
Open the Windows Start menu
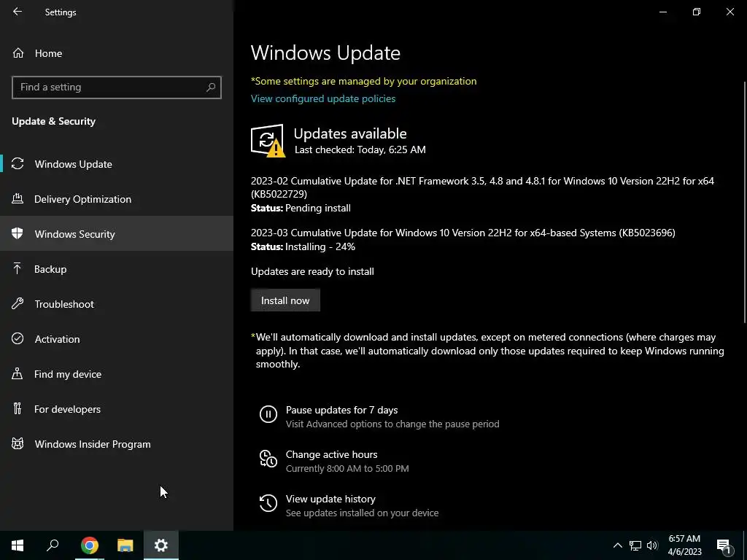pos(18,545)
